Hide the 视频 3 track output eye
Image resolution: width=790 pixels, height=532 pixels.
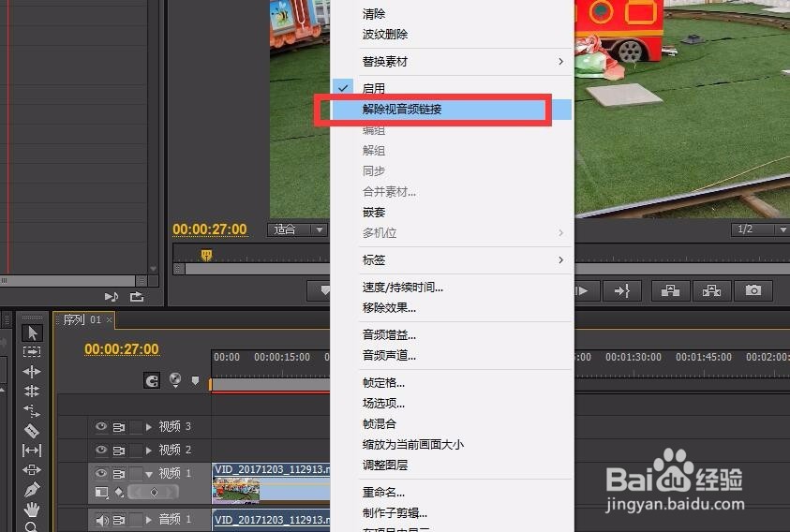101,426
